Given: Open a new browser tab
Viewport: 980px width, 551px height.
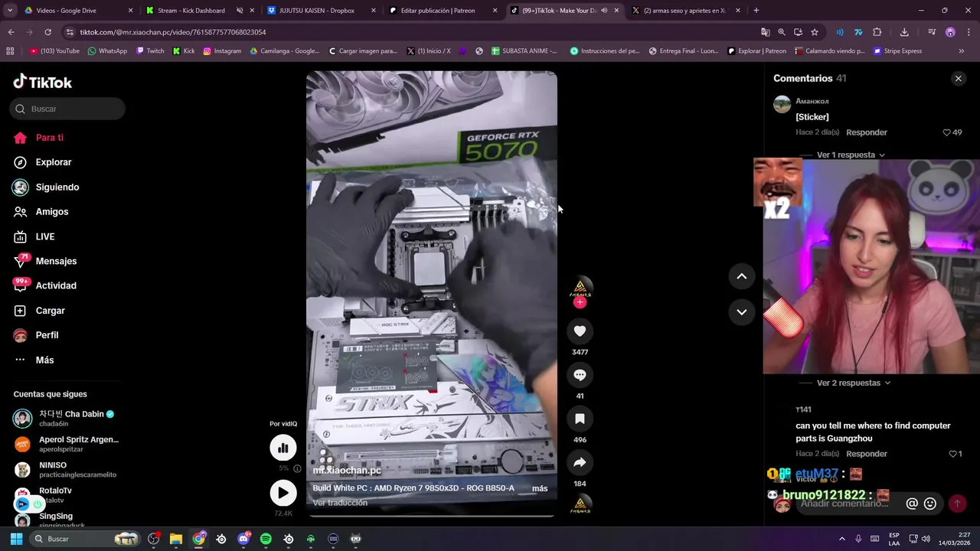Looking at the screenshot, I should click(756, 11).
